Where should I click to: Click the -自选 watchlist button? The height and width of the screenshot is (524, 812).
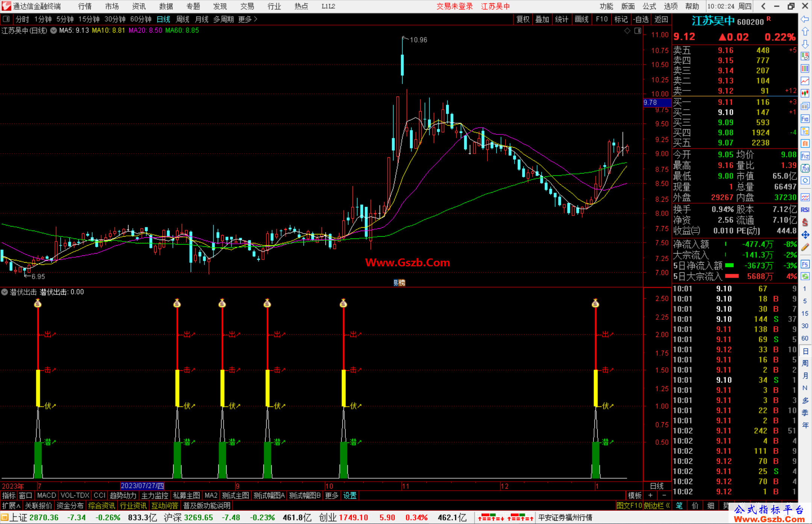point(641,19)
